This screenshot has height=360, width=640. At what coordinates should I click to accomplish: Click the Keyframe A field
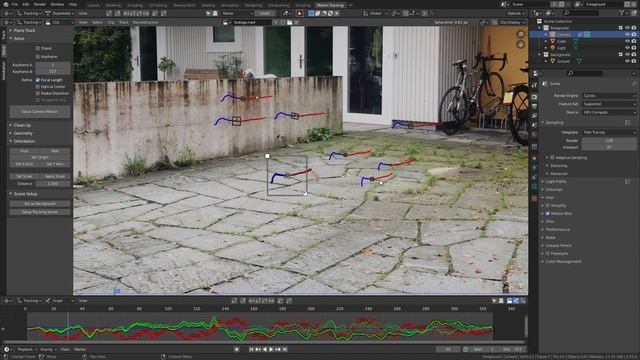pyautogui.click(x=53, y=65)
